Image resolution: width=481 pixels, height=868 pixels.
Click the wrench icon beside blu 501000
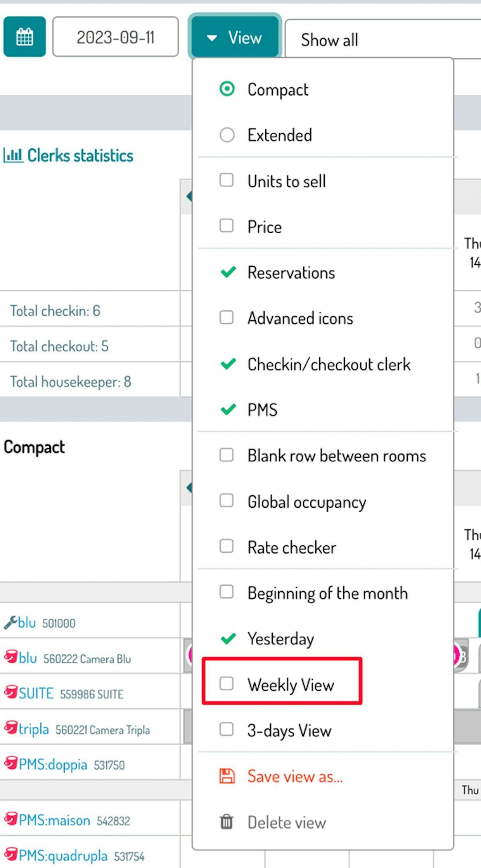click(10, 622)
